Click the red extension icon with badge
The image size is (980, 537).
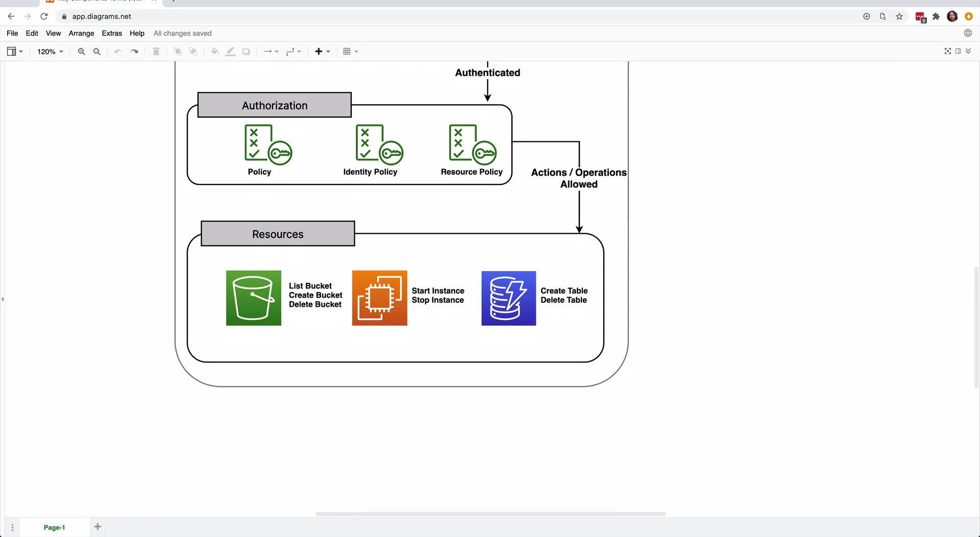920,17
